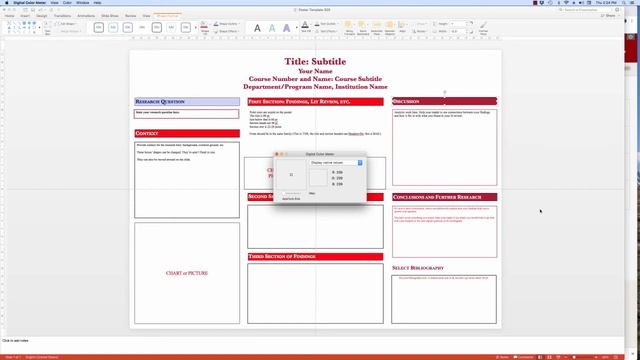The width and height of the screenshot is (640, 360).
Task: Switch to the Transitions ribbon tab
Action: tap(62, 16)
